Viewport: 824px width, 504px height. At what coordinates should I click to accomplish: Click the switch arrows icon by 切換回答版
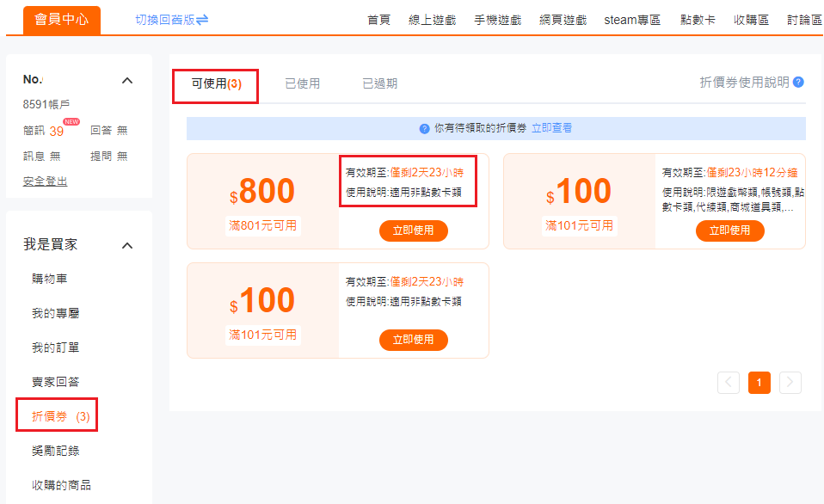click(202, 20)
